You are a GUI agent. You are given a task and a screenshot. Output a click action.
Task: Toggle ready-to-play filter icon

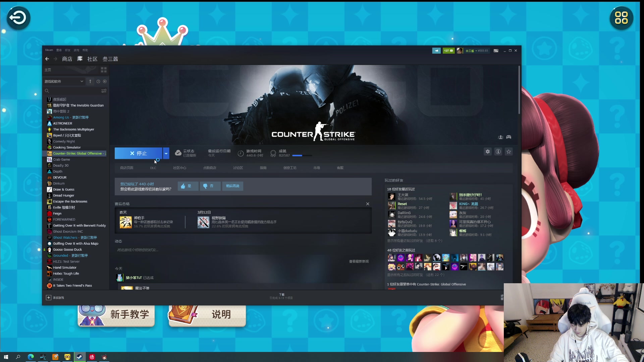click(105, 81)
